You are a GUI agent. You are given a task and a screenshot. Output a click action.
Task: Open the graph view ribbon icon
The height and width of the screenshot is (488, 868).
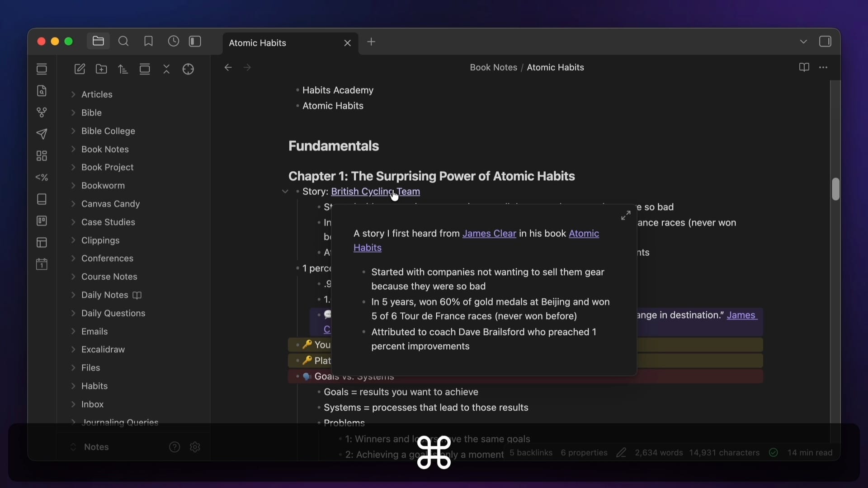coord(42,112)
